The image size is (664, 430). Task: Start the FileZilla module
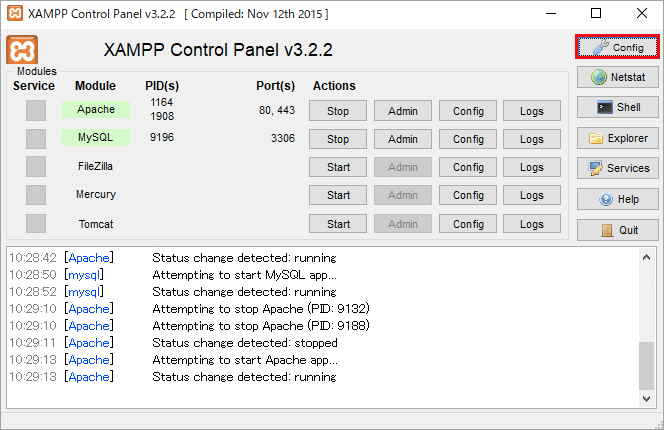[338, 167]
